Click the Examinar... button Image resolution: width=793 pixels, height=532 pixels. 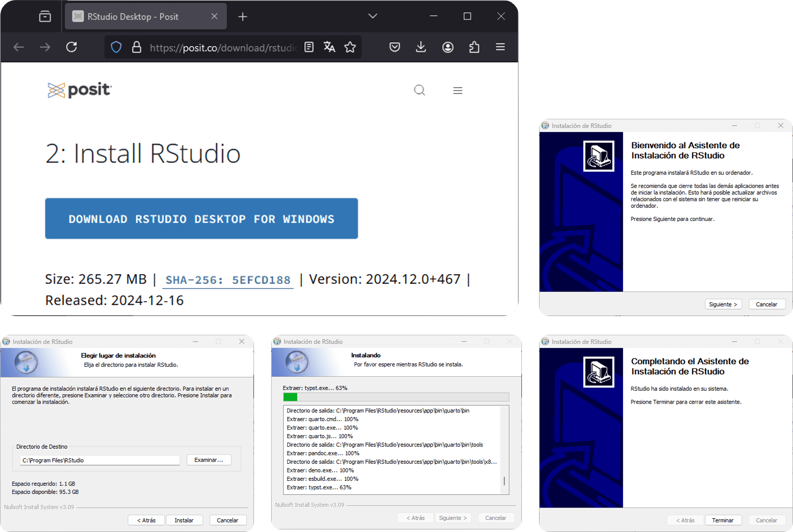[209, 460]
